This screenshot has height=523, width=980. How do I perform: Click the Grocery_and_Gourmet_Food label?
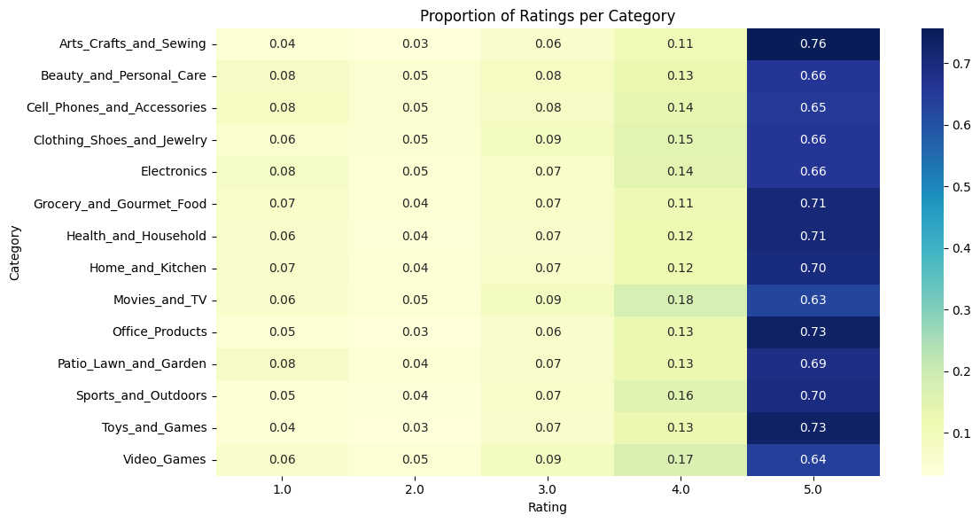(x=120, y=204)
